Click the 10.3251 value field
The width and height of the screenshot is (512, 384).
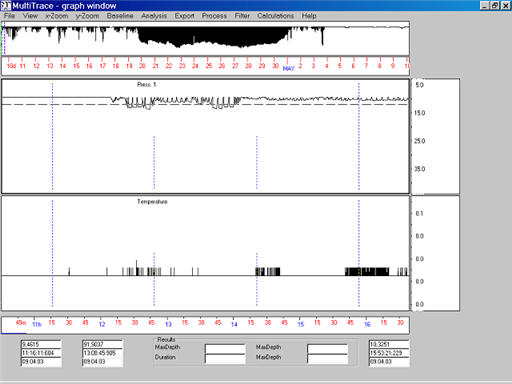coord(389,344)
